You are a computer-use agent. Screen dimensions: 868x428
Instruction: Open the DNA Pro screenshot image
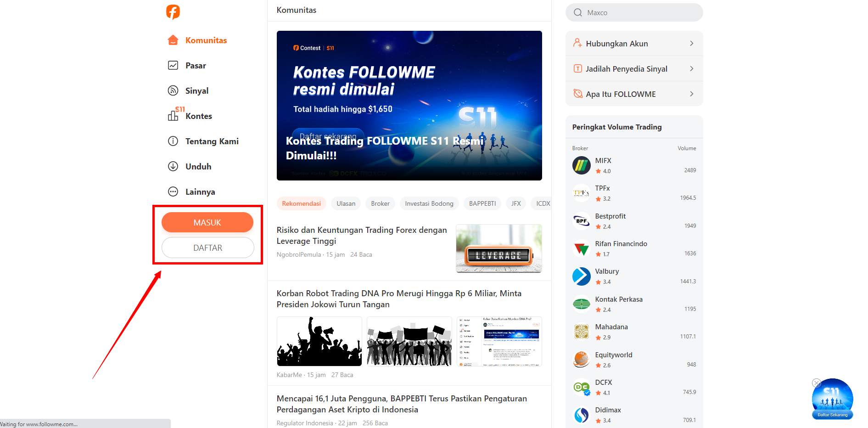click(499, 341)
